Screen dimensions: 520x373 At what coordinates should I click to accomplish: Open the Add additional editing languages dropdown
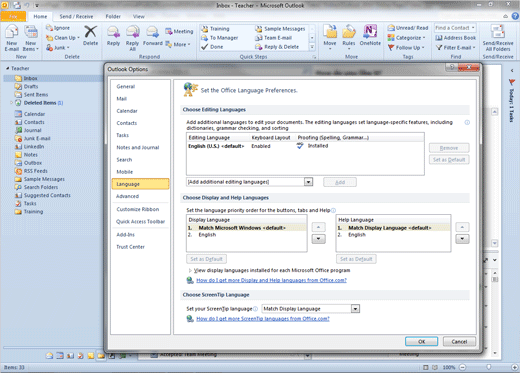[x=309, y=182]
